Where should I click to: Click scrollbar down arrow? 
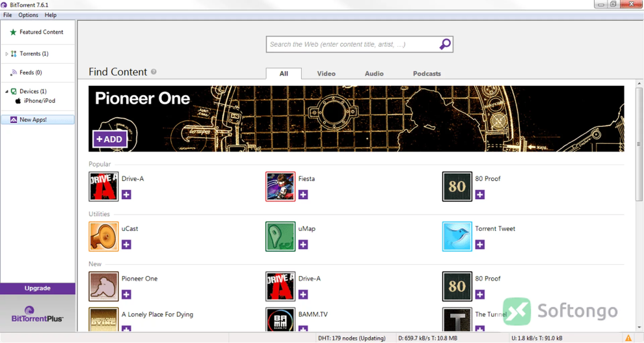[x=639, y=327]
